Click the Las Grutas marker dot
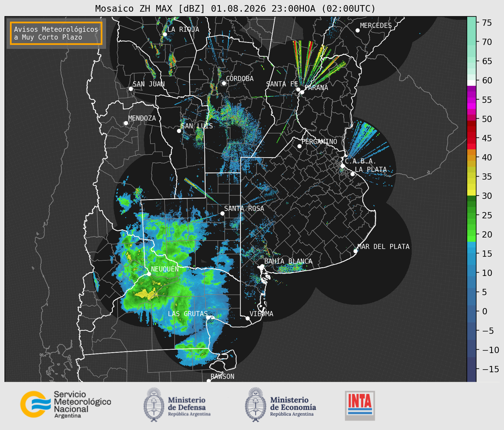The width and height of the screenshot is (504, 430). (x=208, y=317)
